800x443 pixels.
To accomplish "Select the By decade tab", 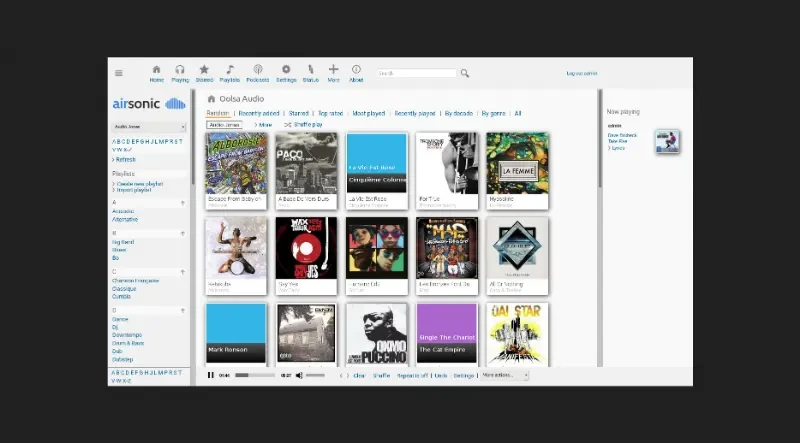I will 459,113.
